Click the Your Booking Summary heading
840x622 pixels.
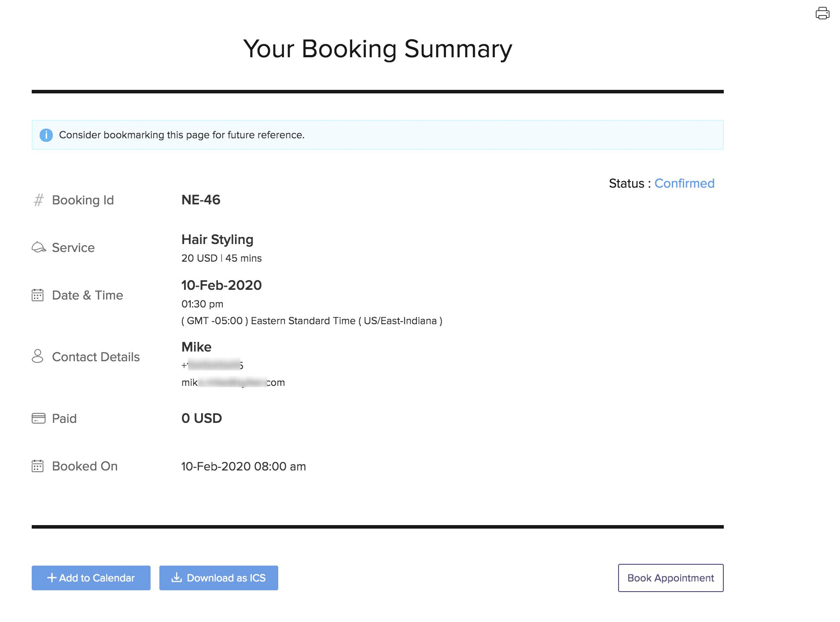(377, 48)
